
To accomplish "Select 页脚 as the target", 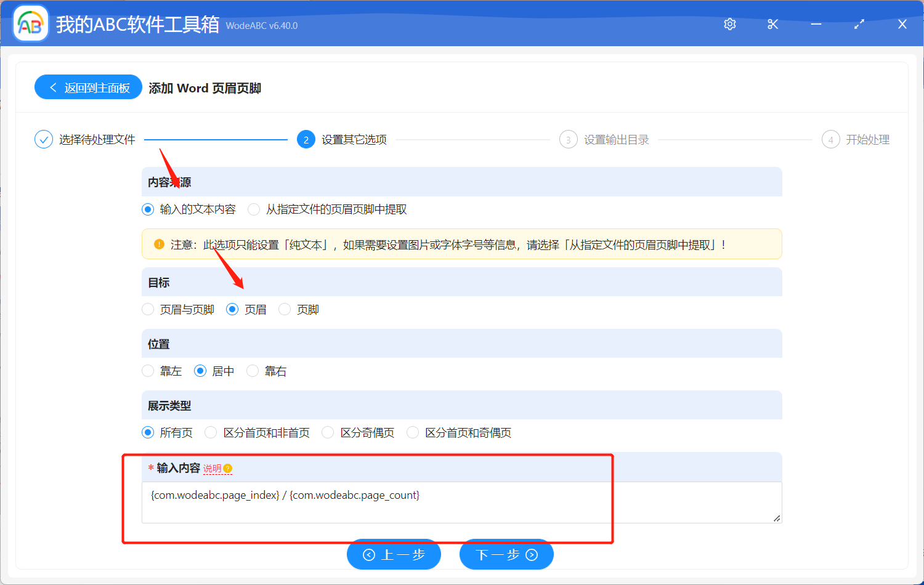I will (x=284, y=309).
